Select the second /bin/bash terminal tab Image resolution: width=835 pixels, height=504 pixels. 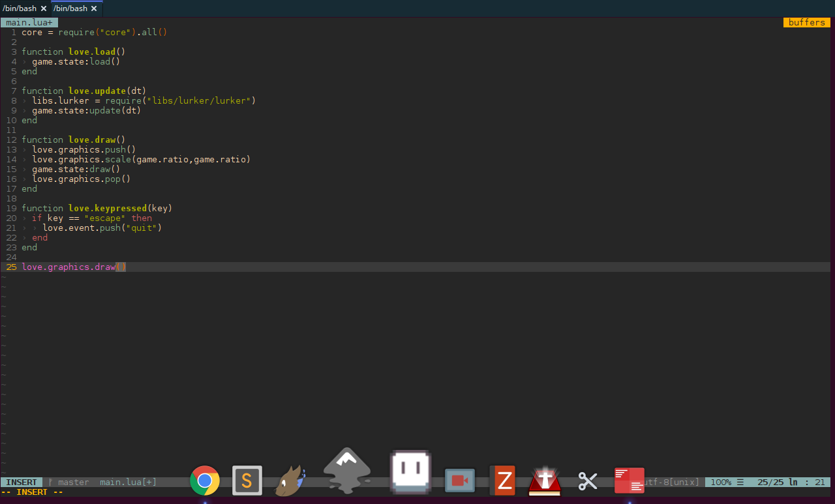click(70, 8)
